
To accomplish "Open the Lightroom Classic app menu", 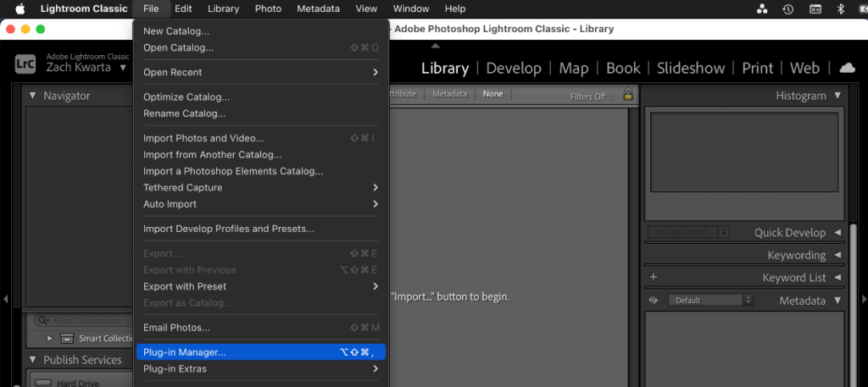I will [84, 8].
